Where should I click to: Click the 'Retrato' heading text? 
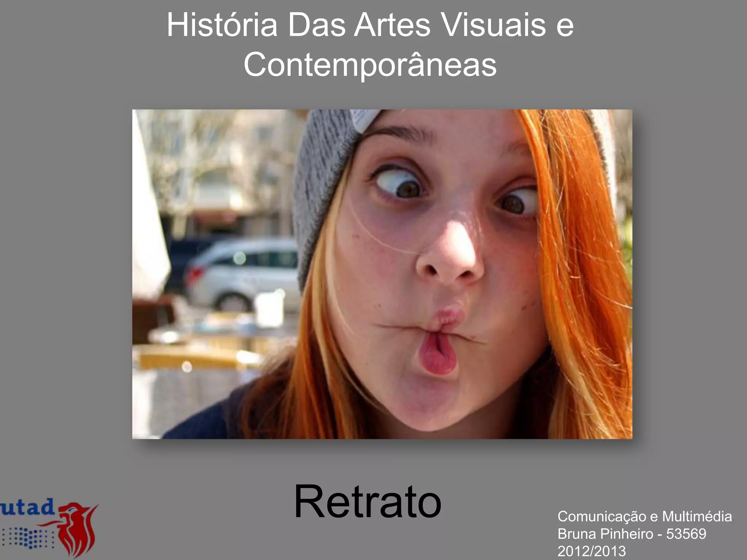tap(368, 501)
